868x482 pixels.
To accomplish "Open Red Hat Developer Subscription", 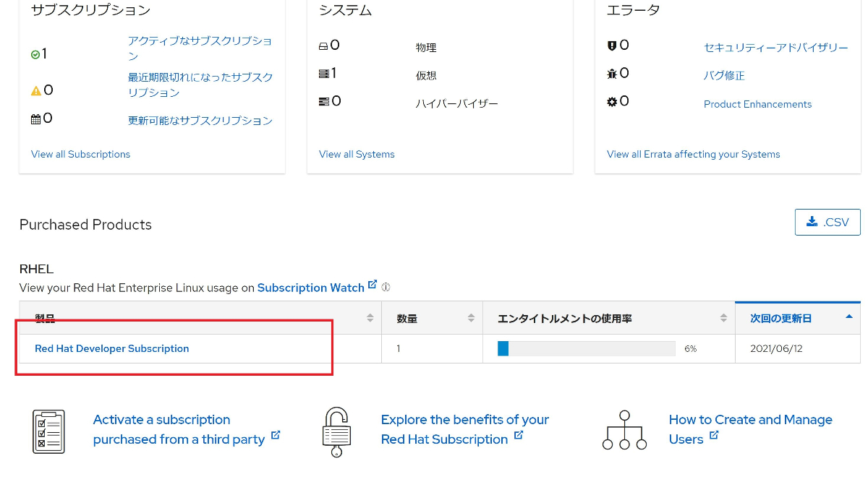I will [x=112, y=348].
